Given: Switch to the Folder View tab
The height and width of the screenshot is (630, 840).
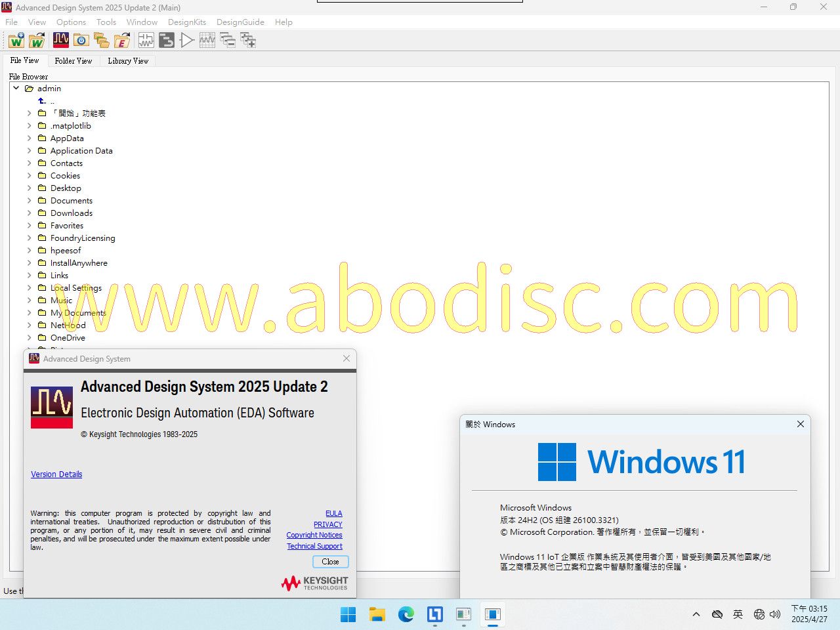Looking at the screenshot, I should click(73, 61).
